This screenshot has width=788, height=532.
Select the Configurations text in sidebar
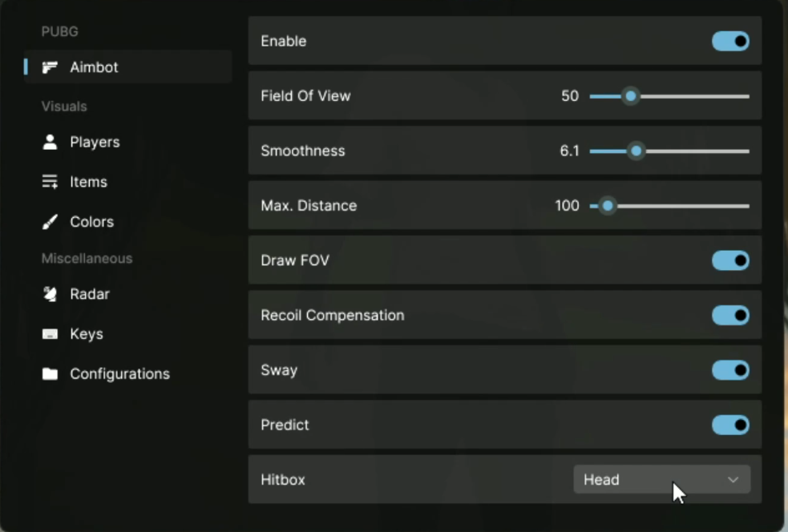pos(119,374)
